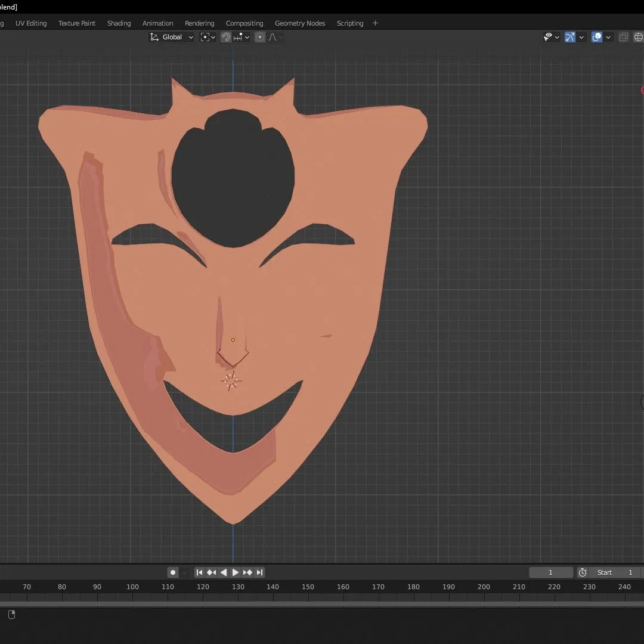This screenshot has width=644, height=644.
Task: Open the Shading workspace tab
Action: (x=119, y=23)
